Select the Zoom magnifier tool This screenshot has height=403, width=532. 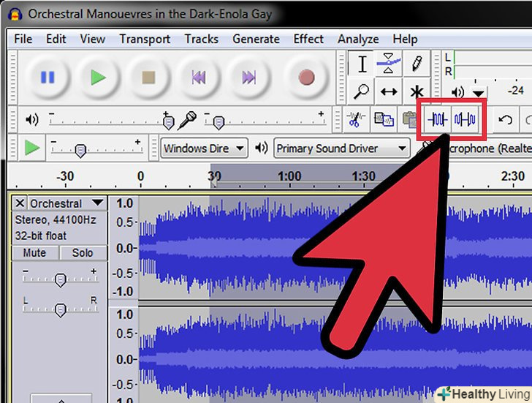coord(361,91)
